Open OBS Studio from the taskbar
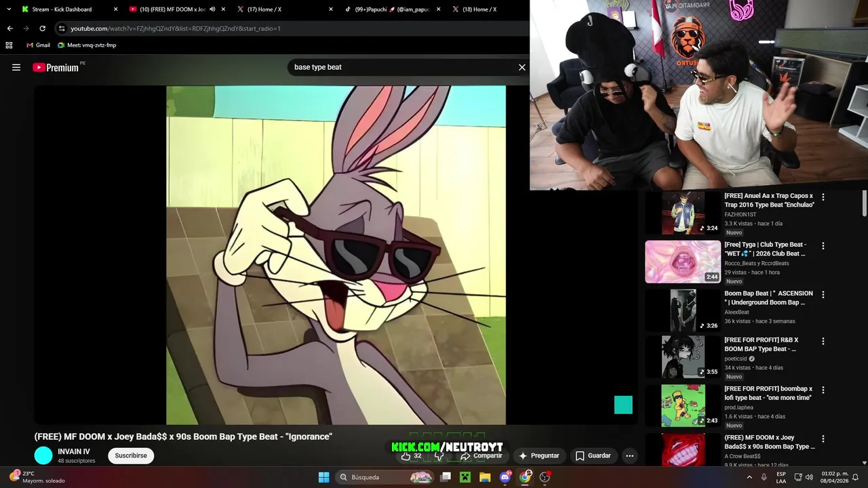Image resolution: width=868 pixels, height=488 pixels. click(545, 477)
